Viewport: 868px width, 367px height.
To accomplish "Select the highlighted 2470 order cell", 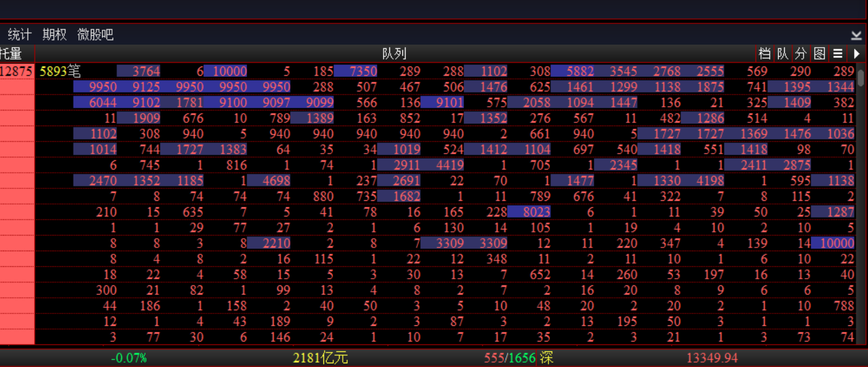I will [95, 181].
